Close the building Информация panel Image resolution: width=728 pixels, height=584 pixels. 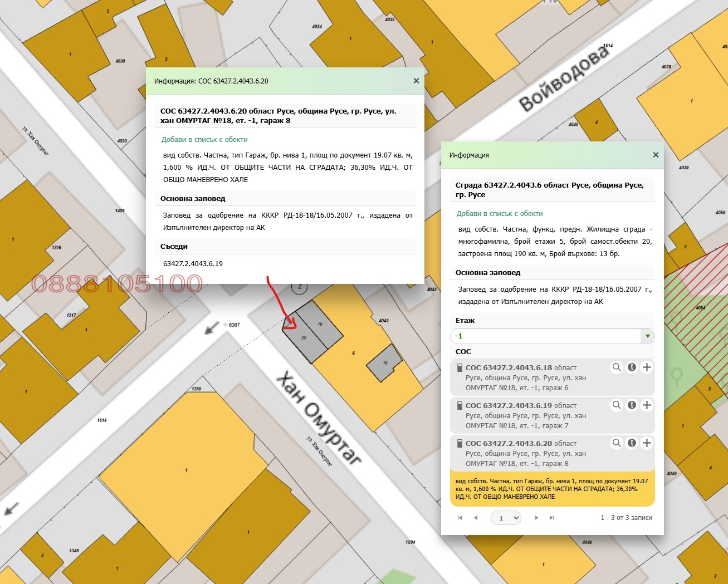tap(656, 155)
